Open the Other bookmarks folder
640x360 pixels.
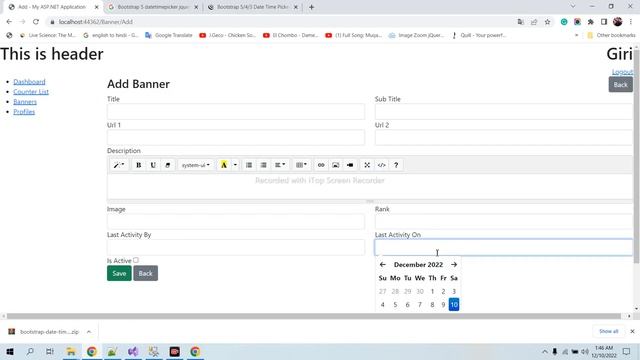point(611,36)
